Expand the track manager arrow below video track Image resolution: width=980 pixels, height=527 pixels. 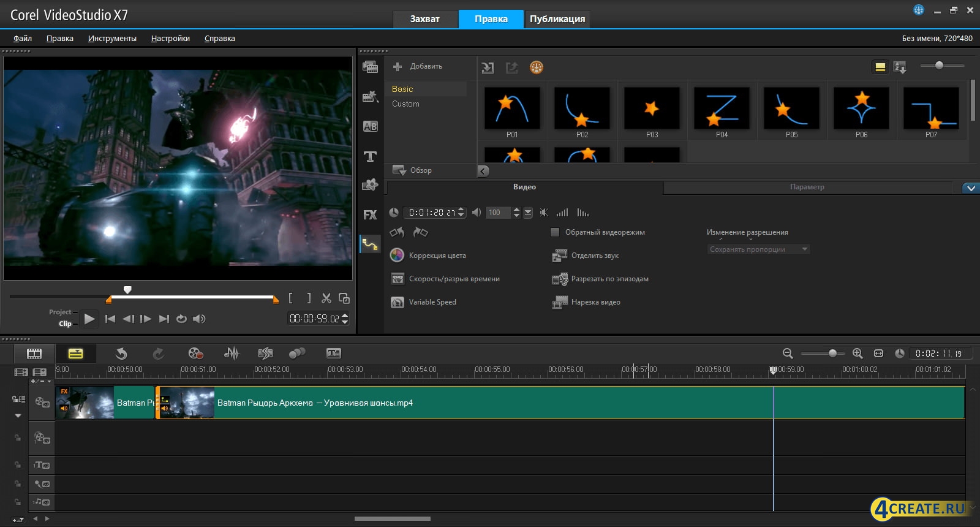tap(18, 415)
